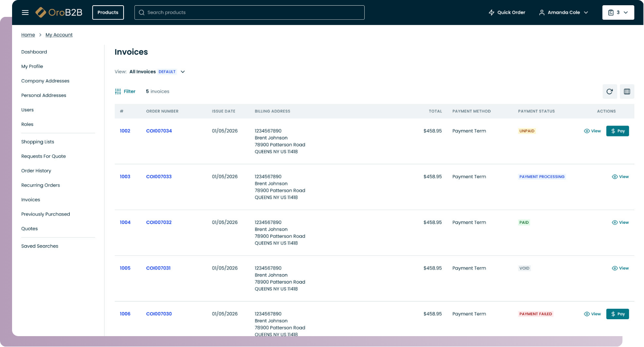Image resolution: width=644 pixels, height=347 pixels.
Task: Open Recurring Orders in the sidebar
Action: tap(41, 185)
